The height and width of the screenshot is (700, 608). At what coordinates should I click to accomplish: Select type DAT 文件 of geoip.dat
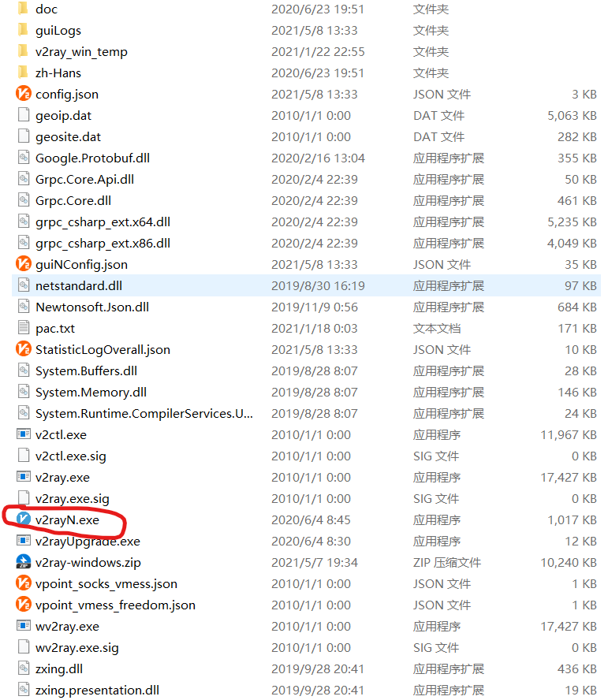pyautogui.click(x=438, y=116)
